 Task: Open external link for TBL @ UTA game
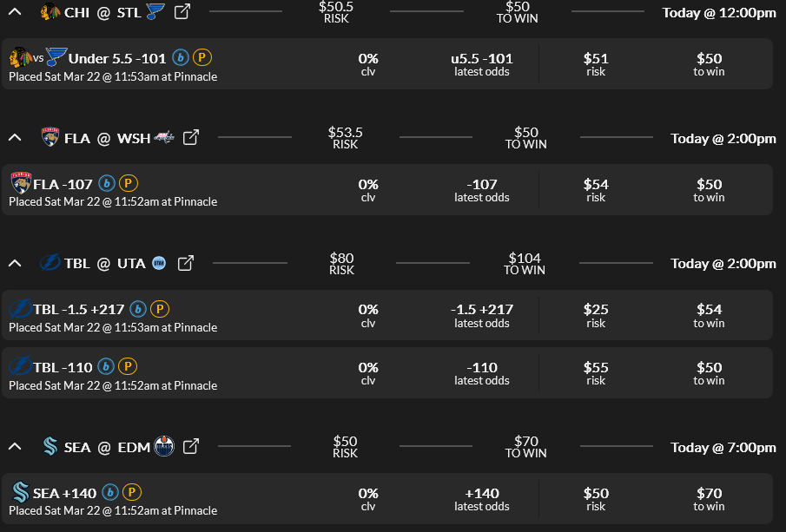pos(185,264)
